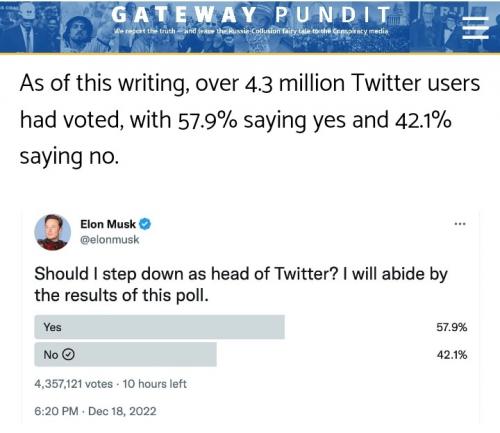Open the tweet's three-dot options menu
The height and width of the screenshot is (433, 500).
click(460, 224)
